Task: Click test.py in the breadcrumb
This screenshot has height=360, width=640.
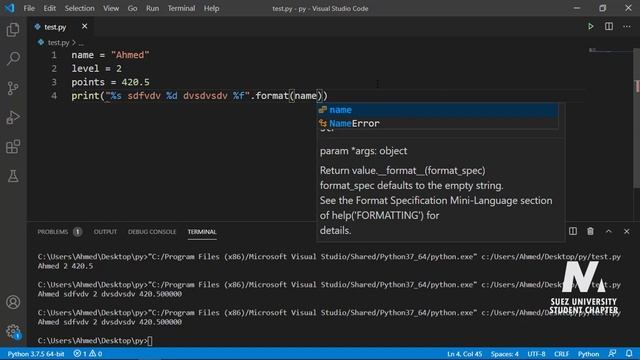Action: click(58, 42)
